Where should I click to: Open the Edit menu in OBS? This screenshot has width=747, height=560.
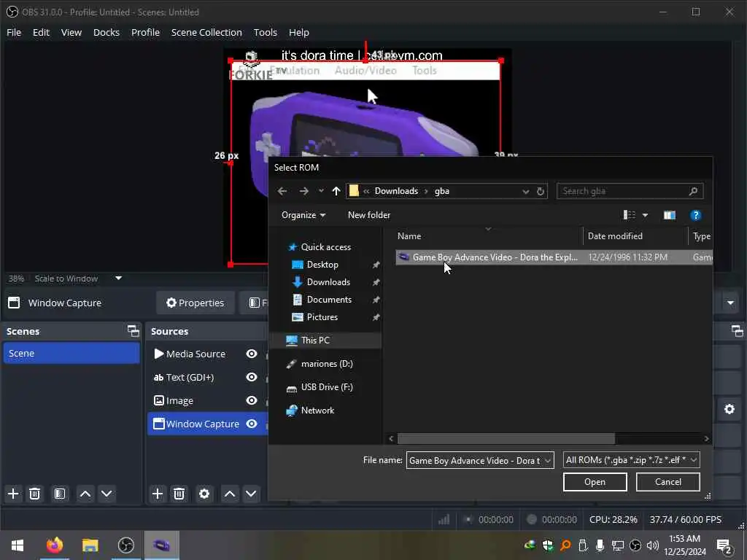click(41, 32)
